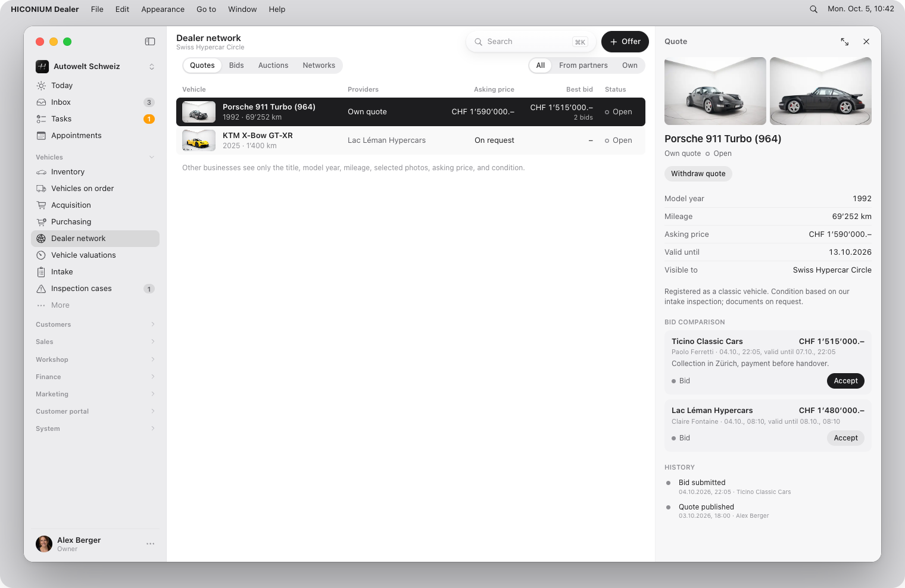View the Porsche front-angle photo
The width and height of the screenshot is (905, 588).
click(715, 91)
